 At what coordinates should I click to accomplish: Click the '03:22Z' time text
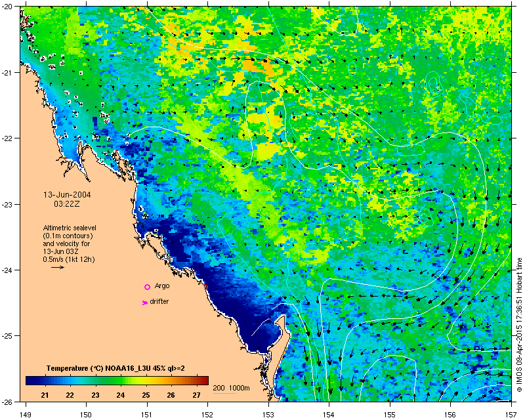click(67, 203)
